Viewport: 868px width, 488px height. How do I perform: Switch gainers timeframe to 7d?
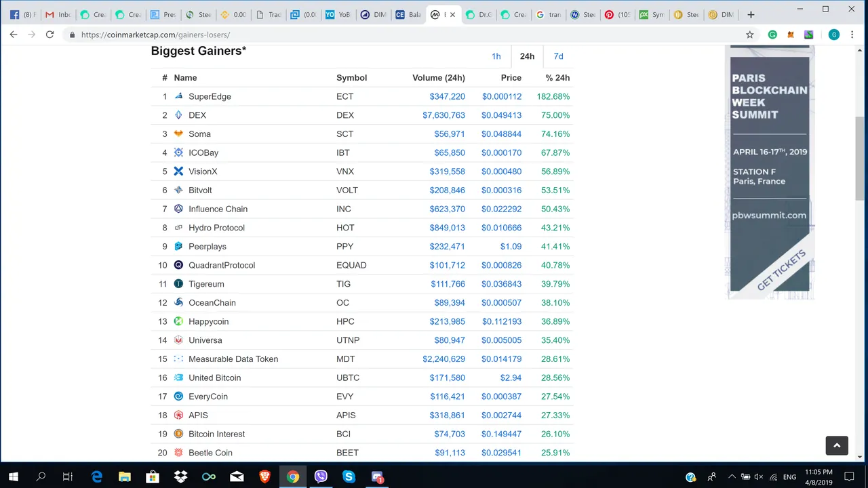point(558,56)
